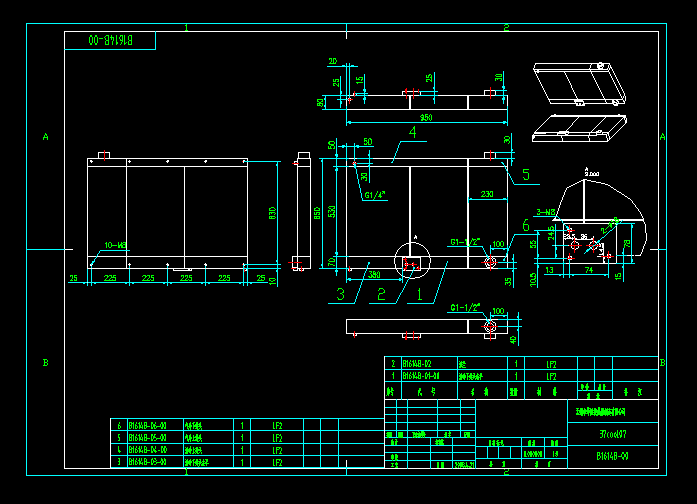Select the 78 dimension in detail view
This screenshot has width=697, height=504.
click(627, 244)
